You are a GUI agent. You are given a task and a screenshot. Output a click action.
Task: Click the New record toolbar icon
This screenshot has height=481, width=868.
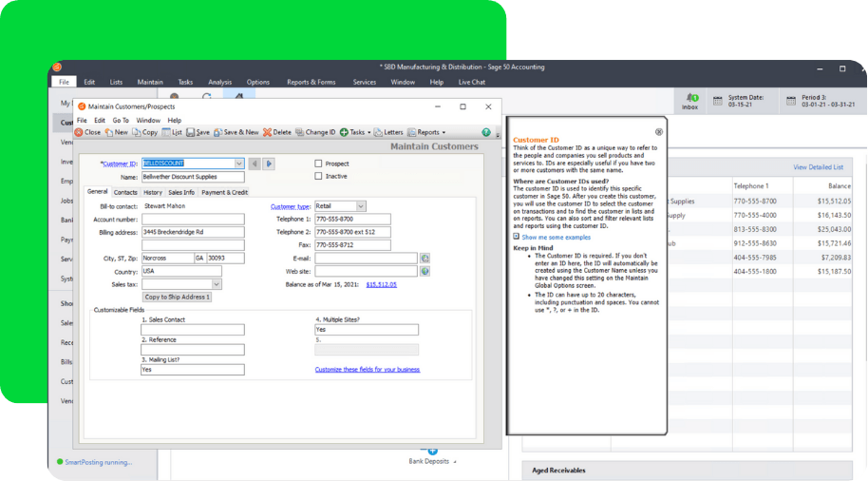pos(109,133)
